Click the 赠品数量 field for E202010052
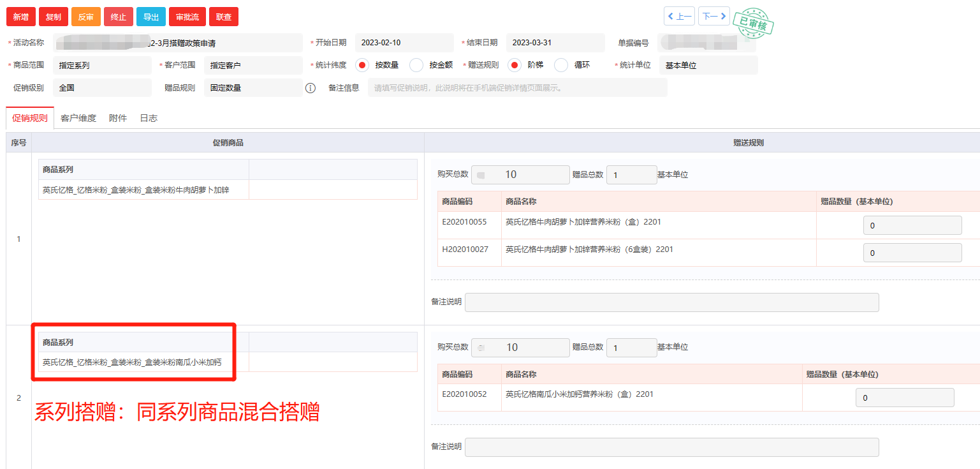 (x=904, y=397)
